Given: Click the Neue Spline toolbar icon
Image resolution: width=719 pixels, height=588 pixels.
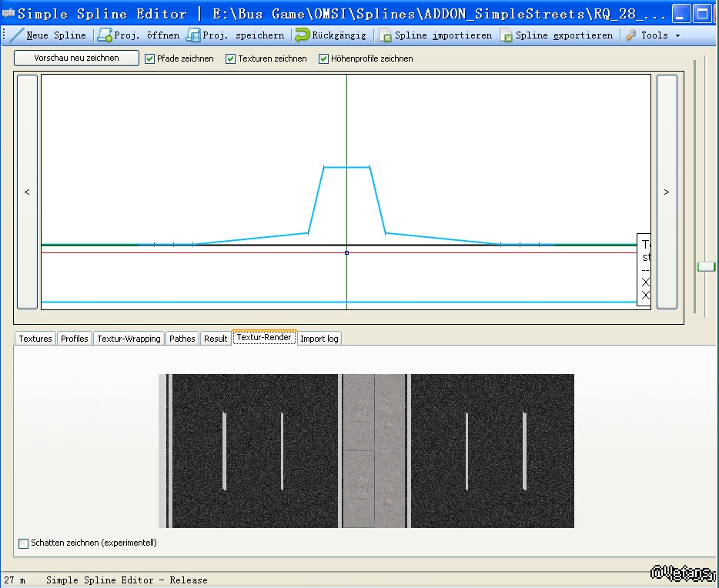Looking at the screenshot, I should click(17, 35).
